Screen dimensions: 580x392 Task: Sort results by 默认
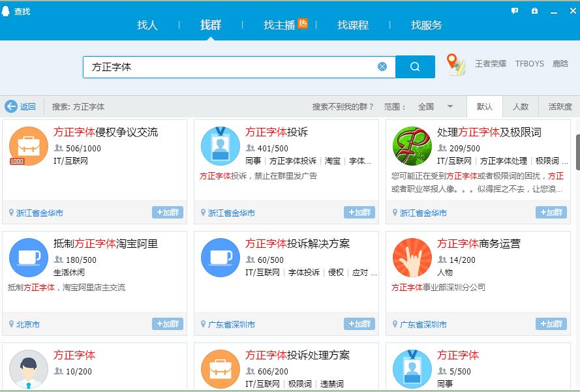click(485, 106)
